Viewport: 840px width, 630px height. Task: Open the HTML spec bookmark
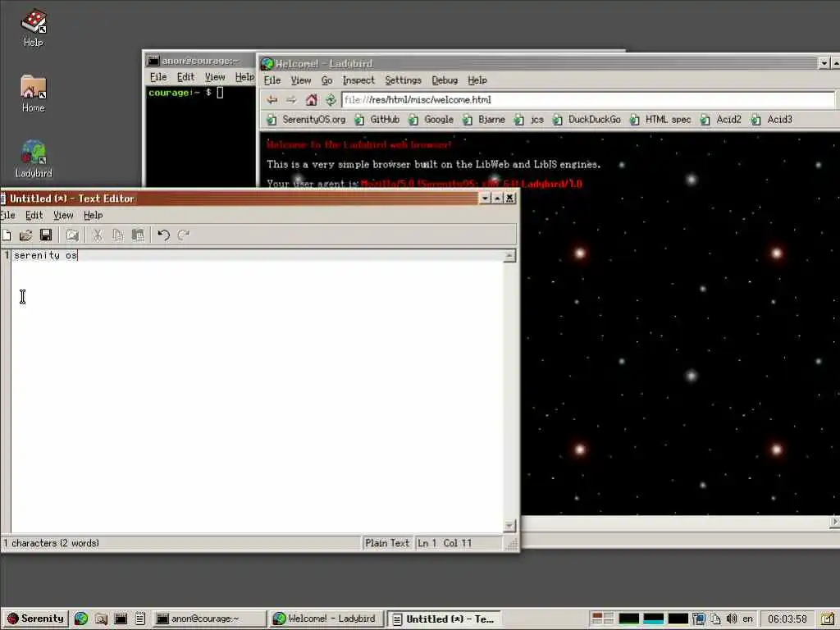660,120
